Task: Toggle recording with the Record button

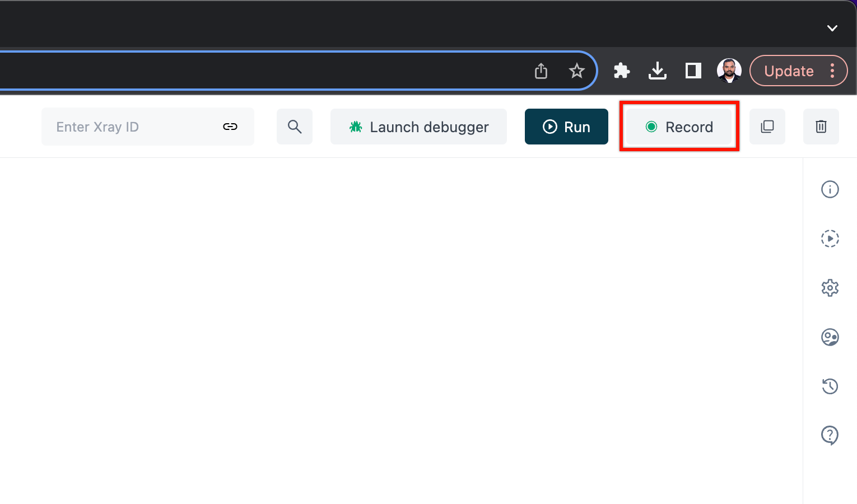Action: 679,127
